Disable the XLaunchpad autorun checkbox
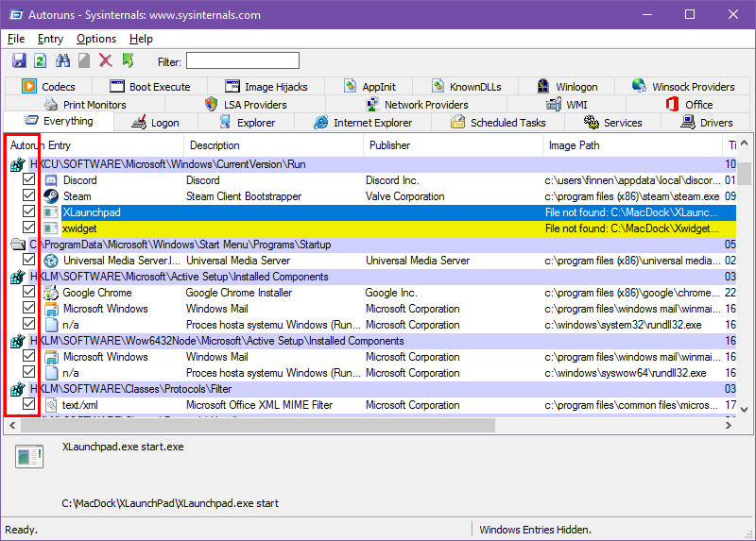 [x=29, y=211]
